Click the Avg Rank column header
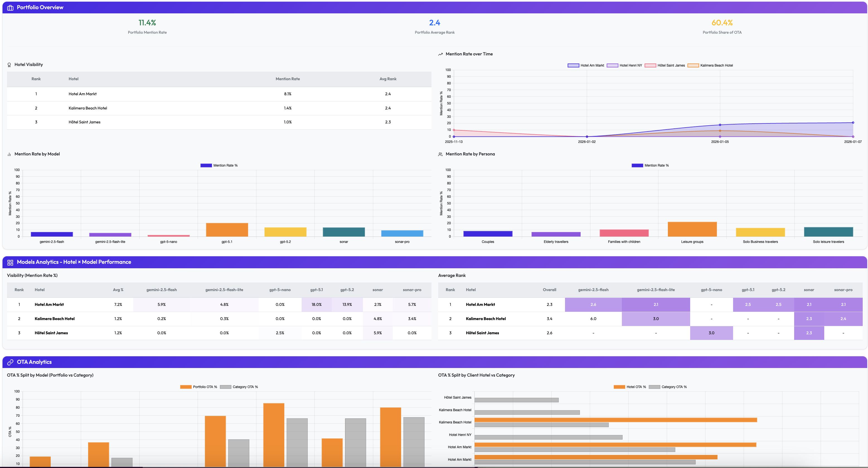This screenshot has width=868, height=468. pos(387,79)
